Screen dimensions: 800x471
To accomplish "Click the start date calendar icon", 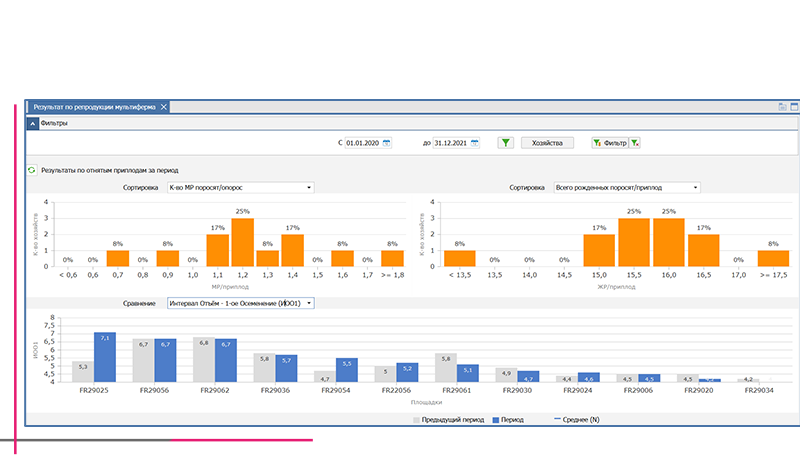I will pyautogui.click(x=387, y=143).
